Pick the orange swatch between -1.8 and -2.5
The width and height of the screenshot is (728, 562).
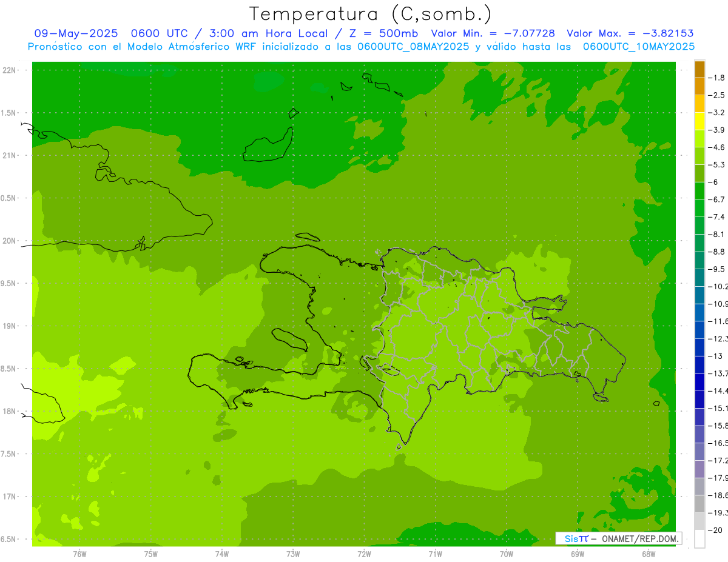699,86
